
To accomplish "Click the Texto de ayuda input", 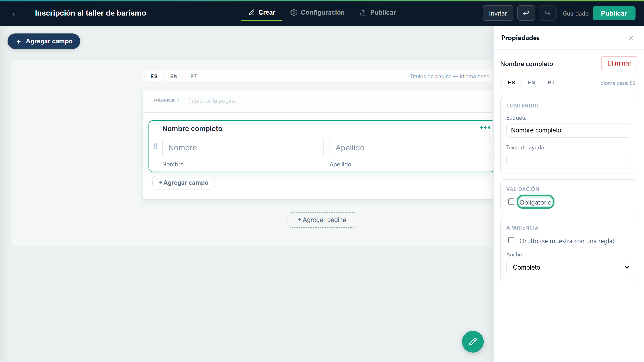I will point(568,160).
